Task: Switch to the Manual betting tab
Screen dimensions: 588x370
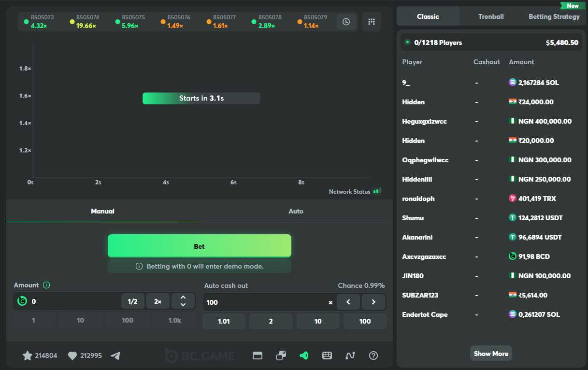Action: 103,211
